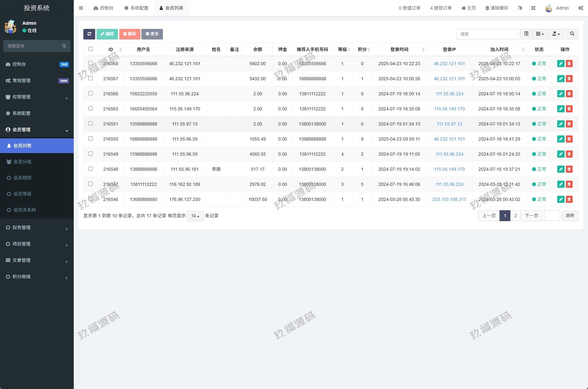Click the table search input field
The width and height of the screenshot is (588, 389).
click(x=487, y=34)
